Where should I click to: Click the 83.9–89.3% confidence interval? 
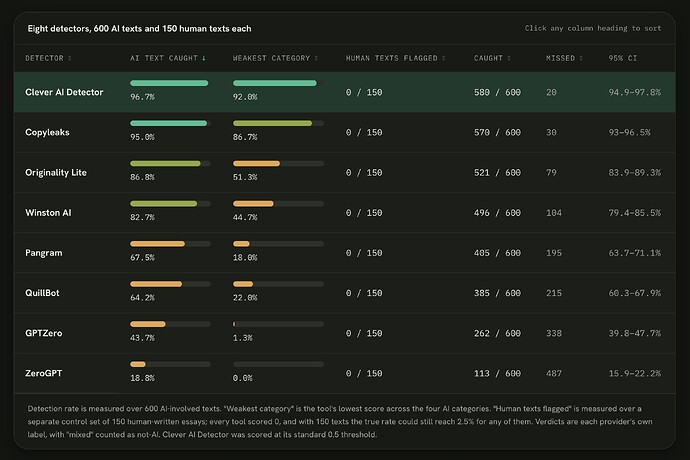pyautogui.click(x=635, y=173)
